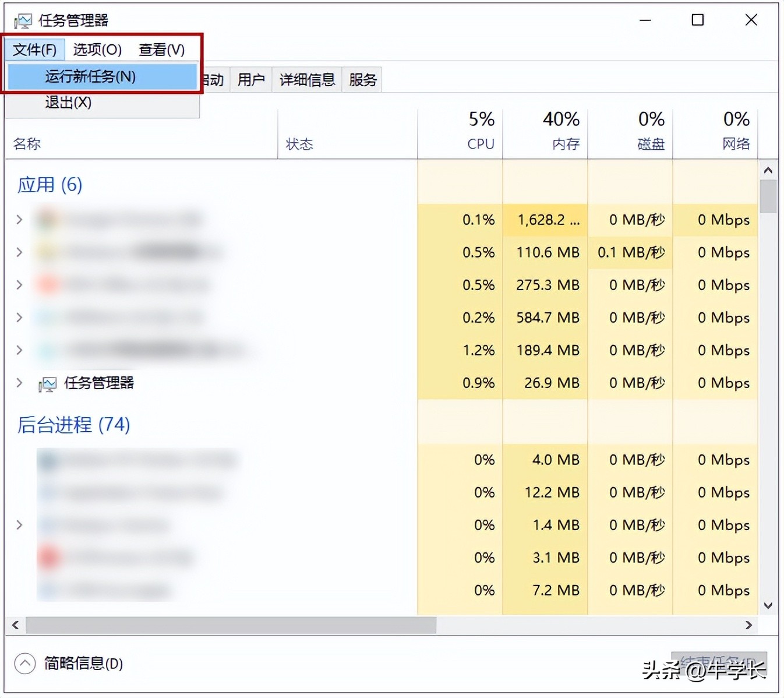
Task: Sort by the 40% 内存 column
Action: [545, 134]
